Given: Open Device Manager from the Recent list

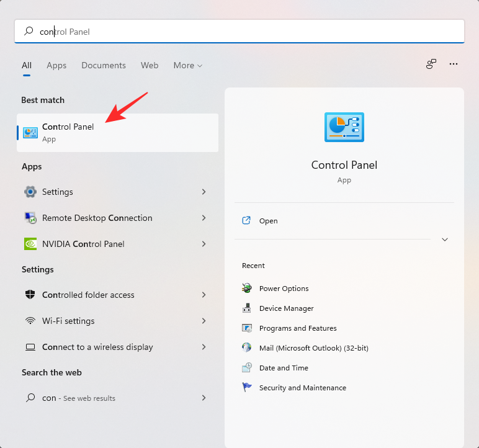Looking at the screenshot, I should coord(286,308).
